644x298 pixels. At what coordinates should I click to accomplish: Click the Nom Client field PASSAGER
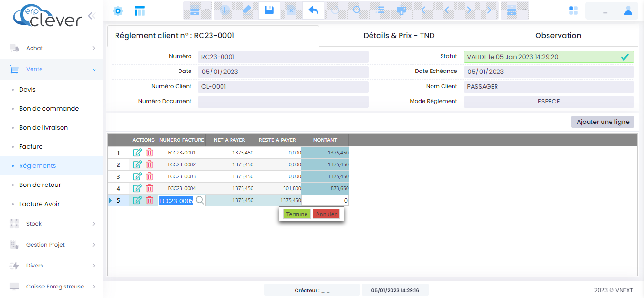549,87
